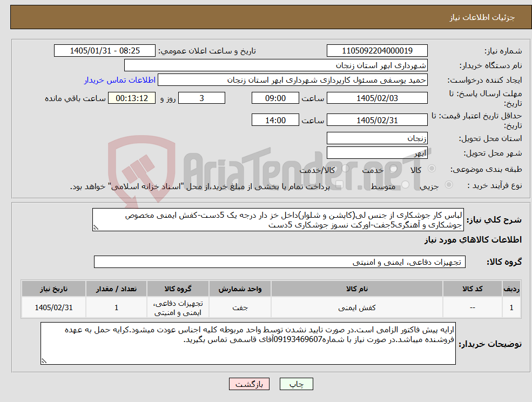The width and height of the screenshot is (532, 402).
Task: Click the گروه کالا column header
Action: click(x=178, y=289)
